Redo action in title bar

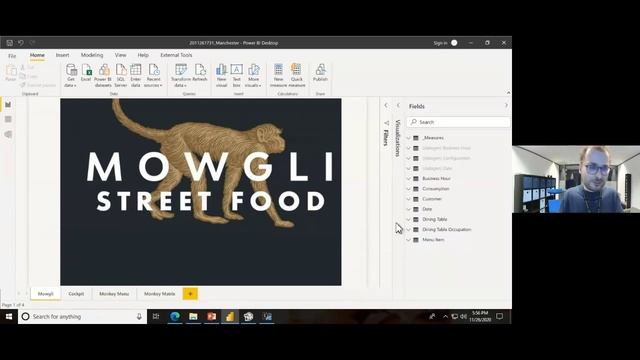32,43
